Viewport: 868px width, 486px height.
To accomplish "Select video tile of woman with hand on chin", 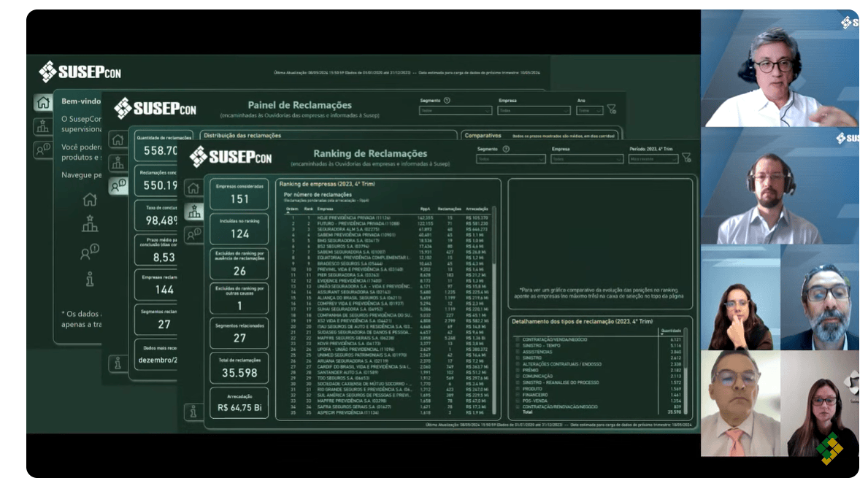I will click(741, 297).
